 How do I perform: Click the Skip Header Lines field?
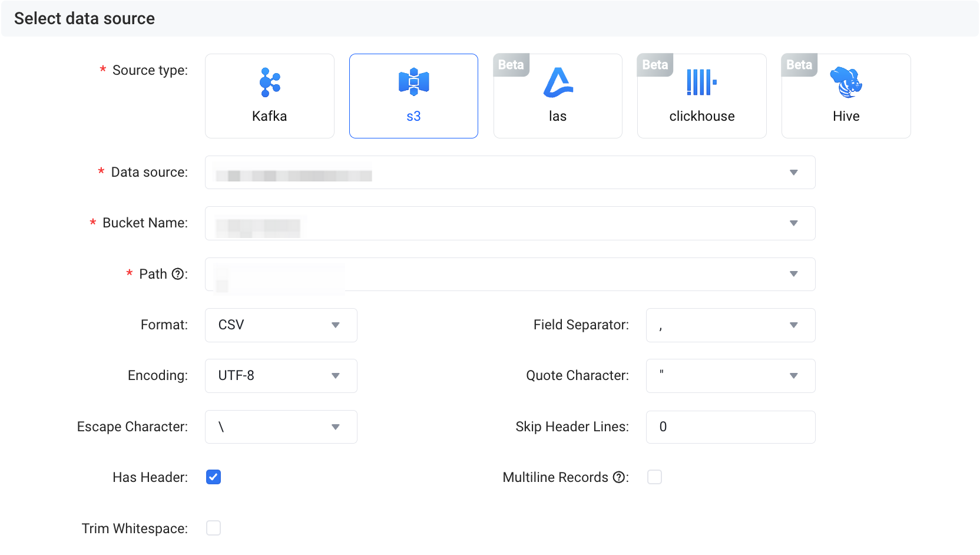730,427
